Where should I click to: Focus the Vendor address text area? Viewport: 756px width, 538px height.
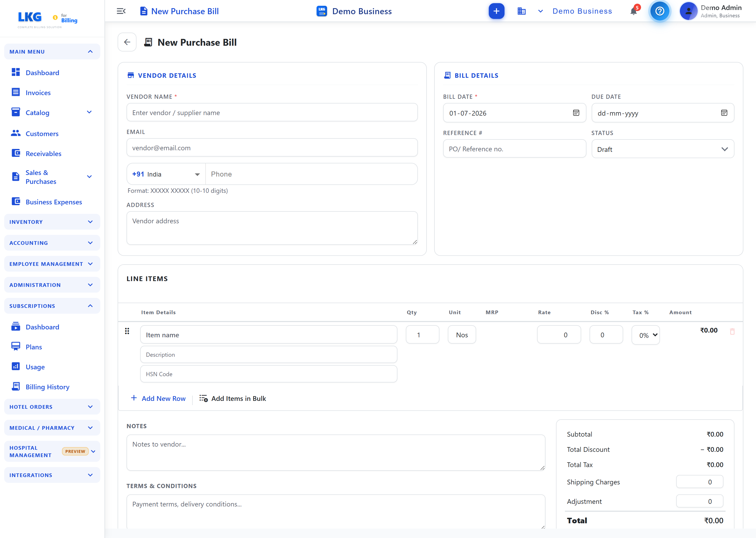272,228
